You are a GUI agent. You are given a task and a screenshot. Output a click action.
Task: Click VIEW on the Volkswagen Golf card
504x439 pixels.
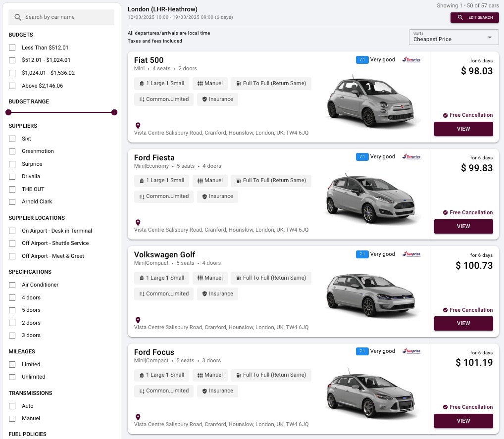click(463, 323)
